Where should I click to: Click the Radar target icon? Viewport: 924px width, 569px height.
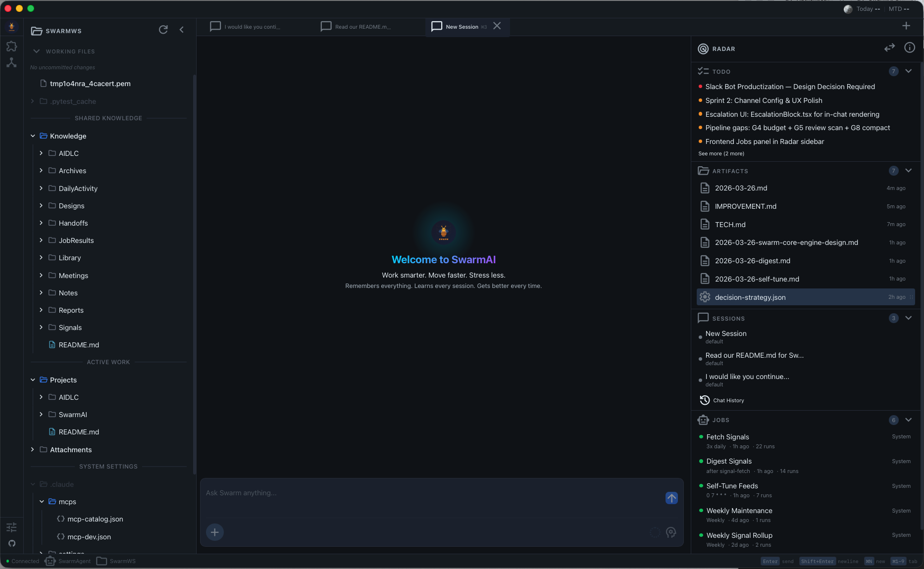[703, 48]
